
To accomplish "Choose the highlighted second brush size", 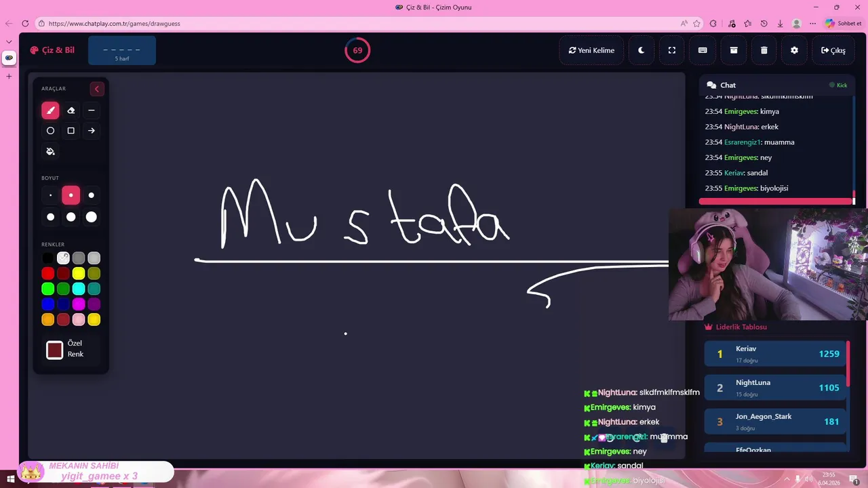I will 71,195.
